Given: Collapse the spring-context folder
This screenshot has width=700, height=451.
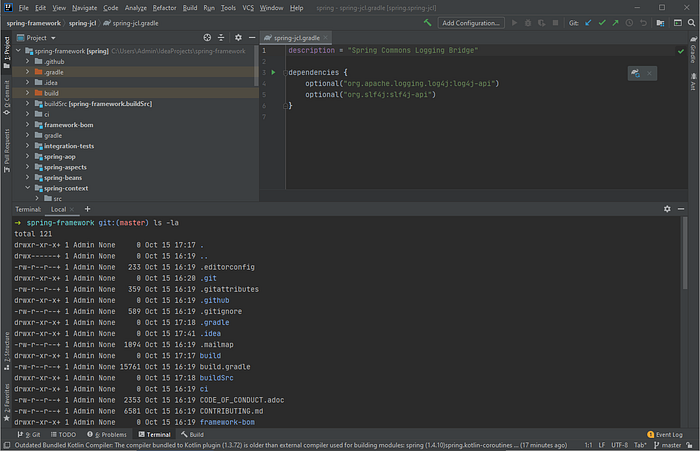Looking at the screenshot, I should coord(29,188).
